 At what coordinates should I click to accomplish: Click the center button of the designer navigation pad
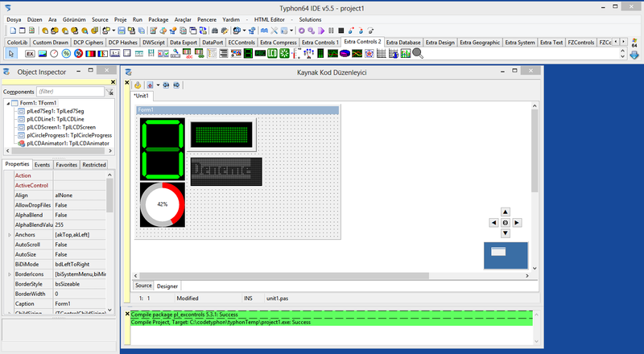(x=506, y=223)
